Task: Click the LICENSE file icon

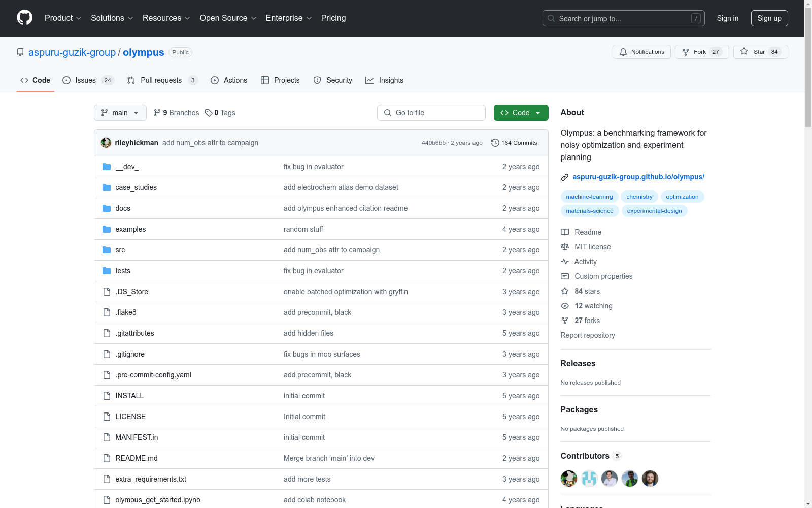Action: [x=107, y=417]
